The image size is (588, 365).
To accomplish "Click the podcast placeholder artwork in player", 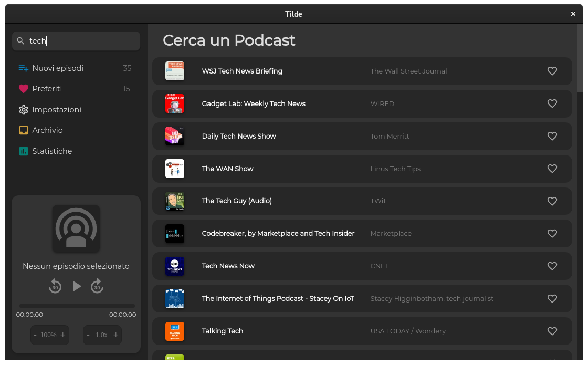I will pos(76,228).
